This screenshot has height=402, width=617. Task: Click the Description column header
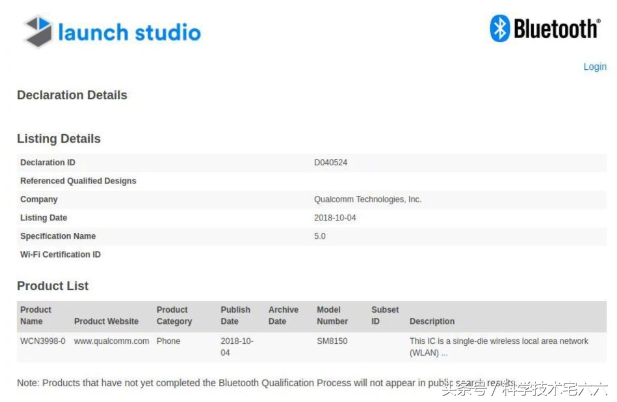432,321
